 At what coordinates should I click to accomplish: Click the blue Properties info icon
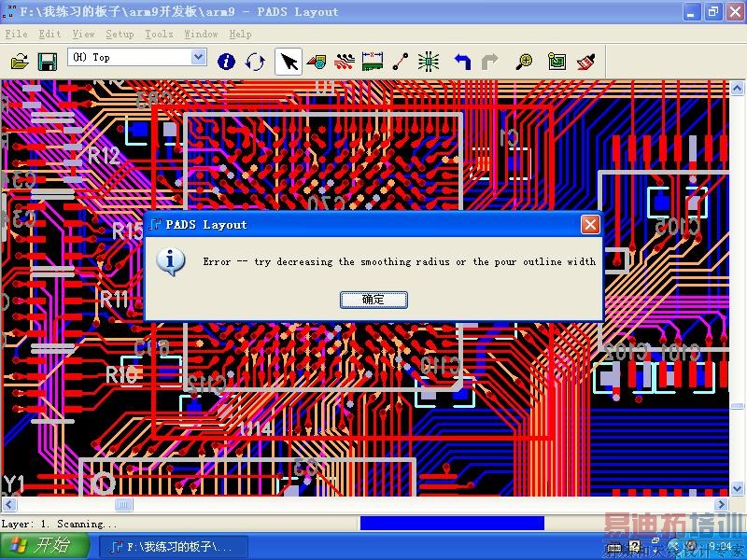coord(226,62)
